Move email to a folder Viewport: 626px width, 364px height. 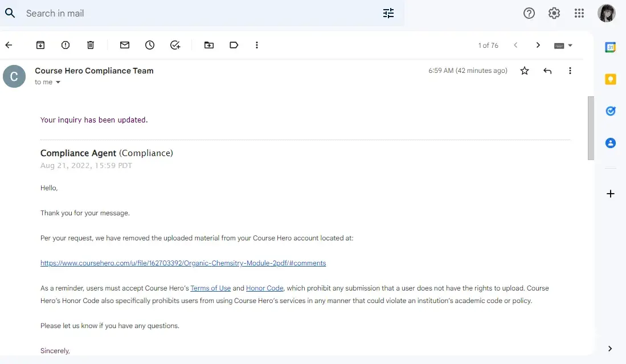click(209, 45)
